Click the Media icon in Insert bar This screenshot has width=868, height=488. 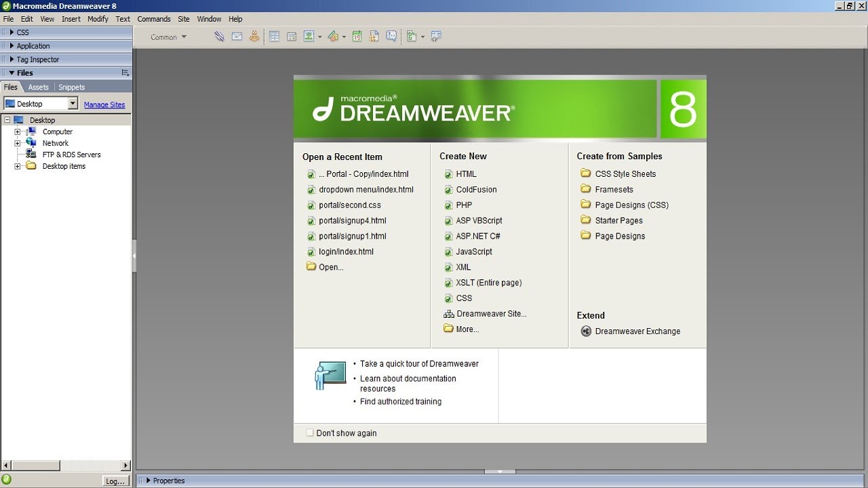(333, 37)
